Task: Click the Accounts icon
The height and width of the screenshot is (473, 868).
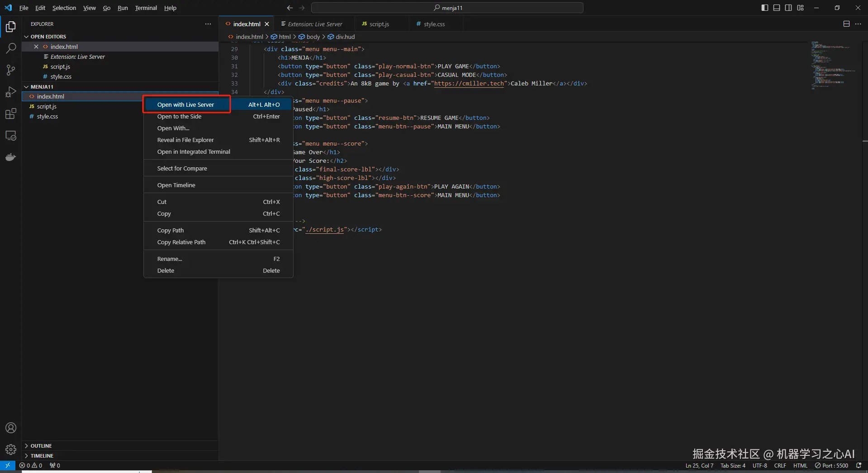Action: [x=11, y=428]
